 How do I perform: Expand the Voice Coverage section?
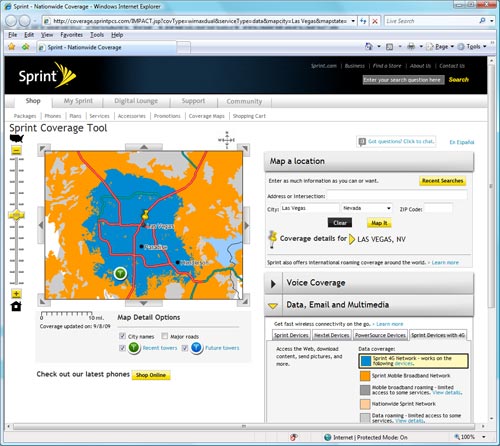pos(273,284)
